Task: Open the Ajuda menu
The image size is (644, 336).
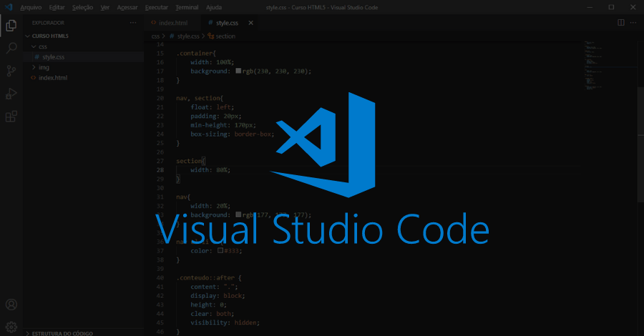Action: click(214, 7)
